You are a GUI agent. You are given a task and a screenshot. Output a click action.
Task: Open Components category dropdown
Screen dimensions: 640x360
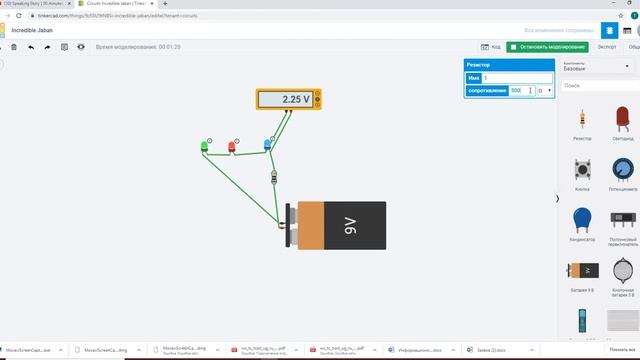pos(596,67)
